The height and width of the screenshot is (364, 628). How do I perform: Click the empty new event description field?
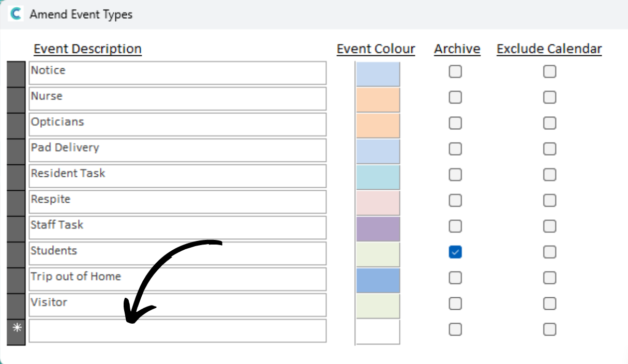tap(177, 331)
